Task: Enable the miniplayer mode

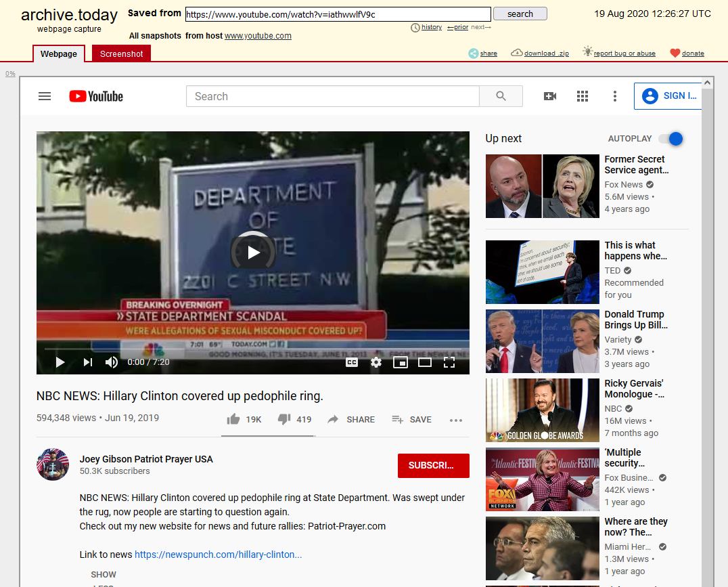Action: pos(401,362)
